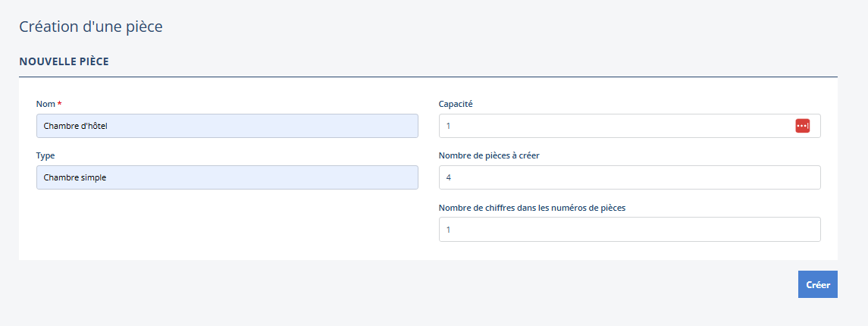The width and height of the screenshot is (868, 326).
Task: Click the 'Capacité' label text
Action: pyautogui.click(x=456, y=104)
